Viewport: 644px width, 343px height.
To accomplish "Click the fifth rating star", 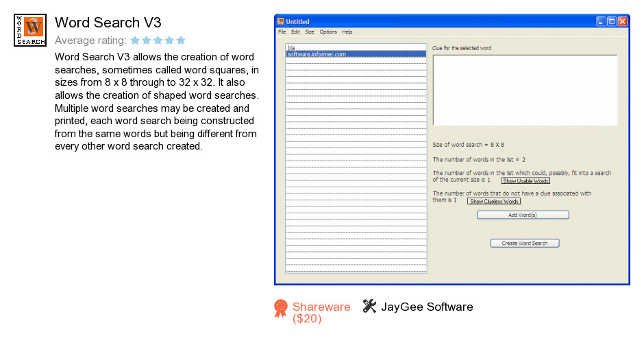I will coord(181,40).
